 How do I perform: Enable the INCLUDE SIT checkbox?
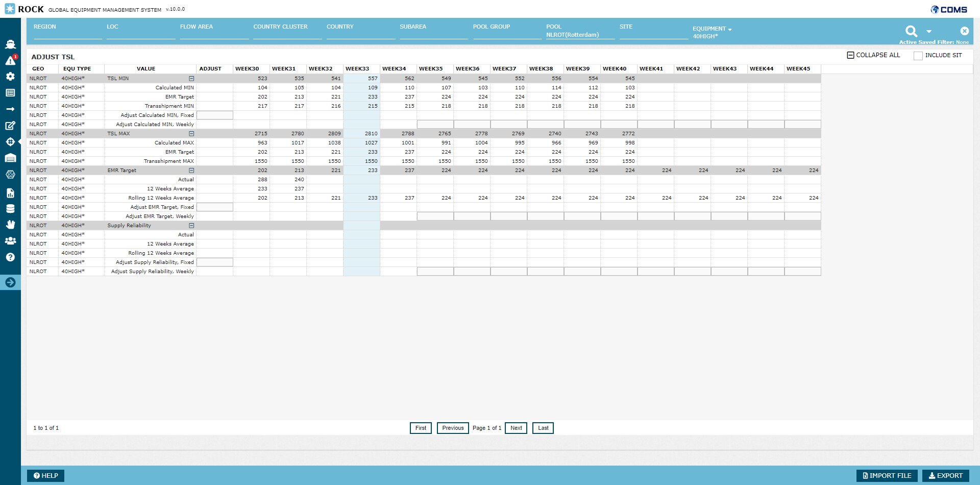(918, 56)
